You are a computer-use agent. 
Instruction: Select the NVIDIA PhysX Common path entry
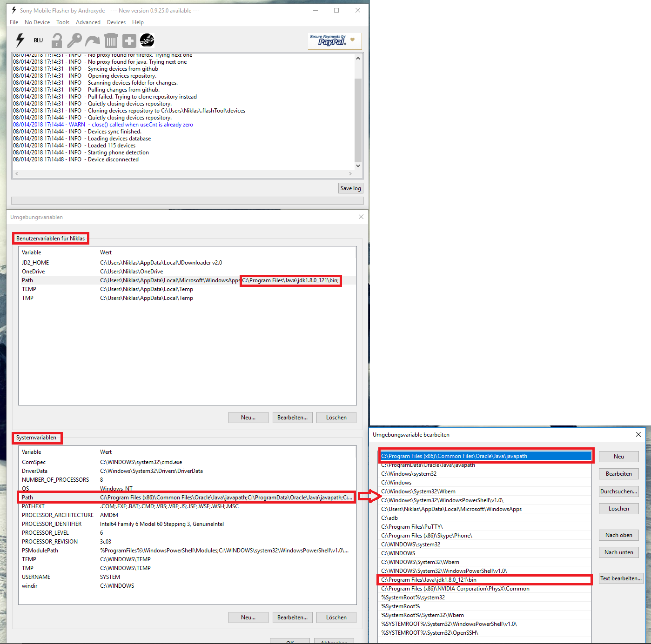pyautogui.click(x=484, y=589)
